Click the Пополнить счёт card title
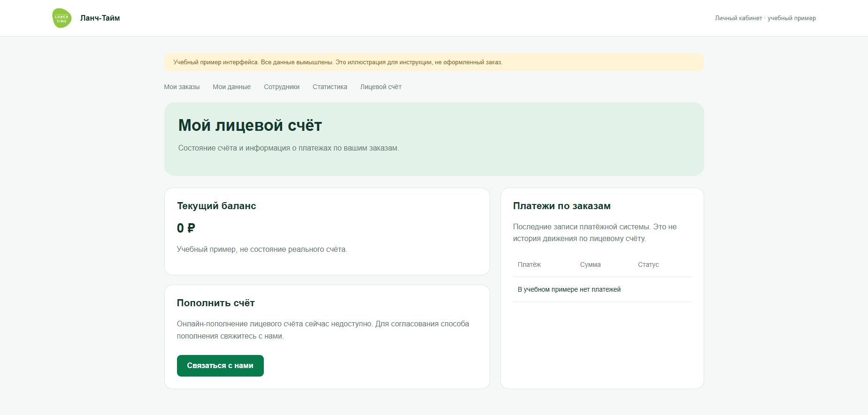 click(x=215, y=303)
